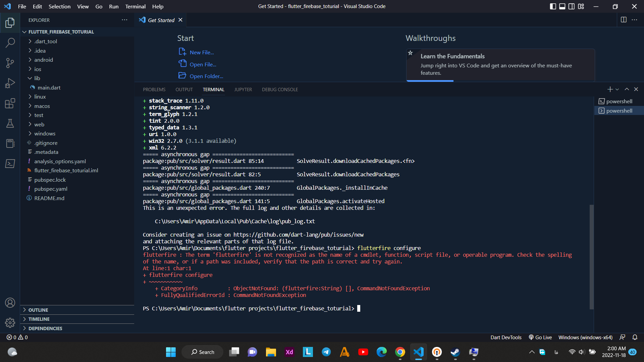
Task: Open the Search view in activity bar
Action: coord(10,43)
